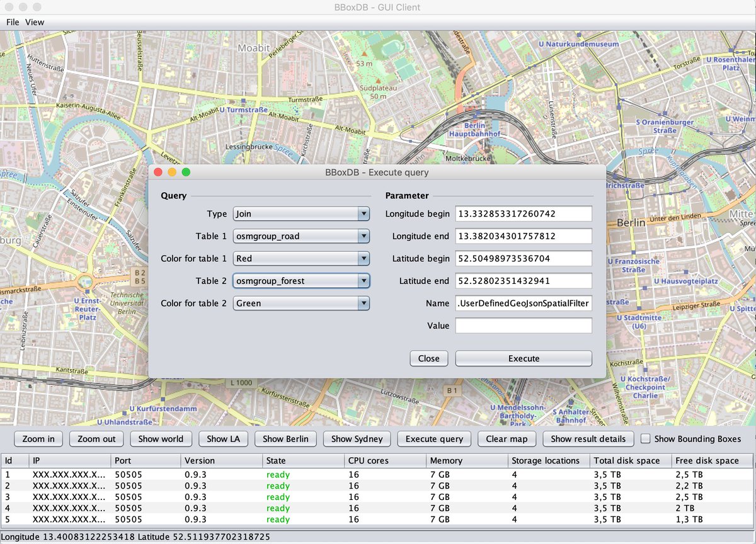Enable the Show Bounding Boxes checkbox

point(646,439)
